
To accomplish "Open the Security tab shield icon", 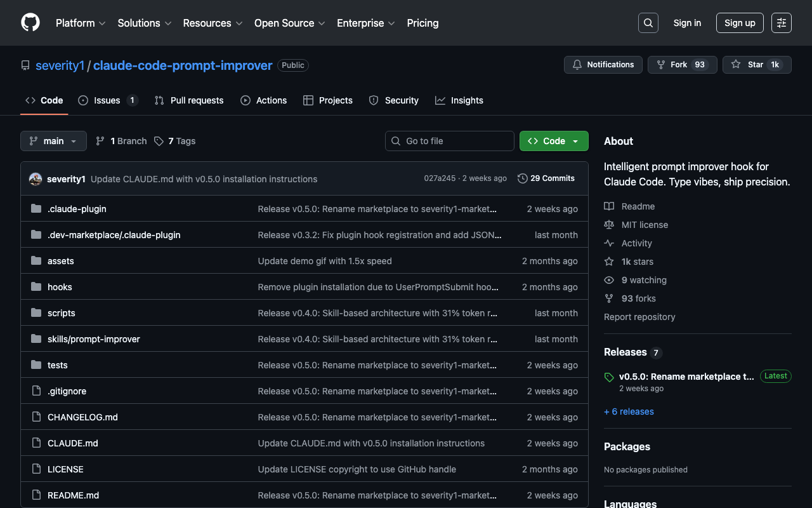I will [374, 100].
